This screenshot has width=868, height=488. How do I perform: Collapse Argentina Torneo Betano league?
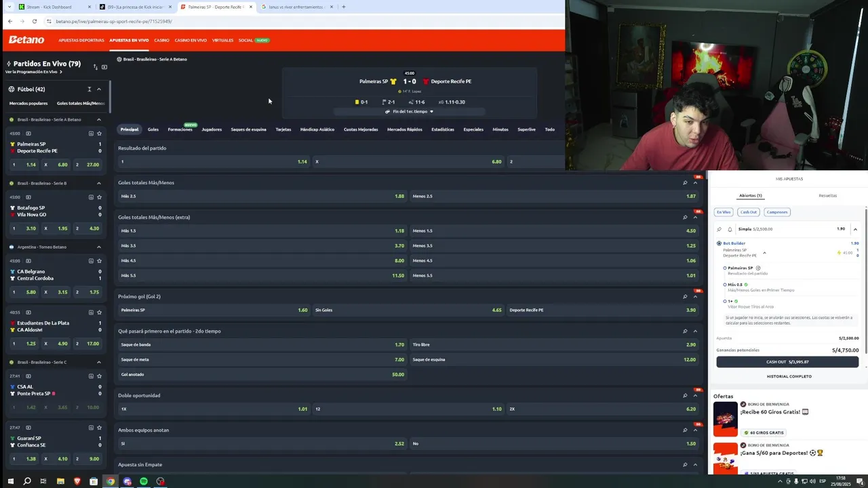point(98,247)
